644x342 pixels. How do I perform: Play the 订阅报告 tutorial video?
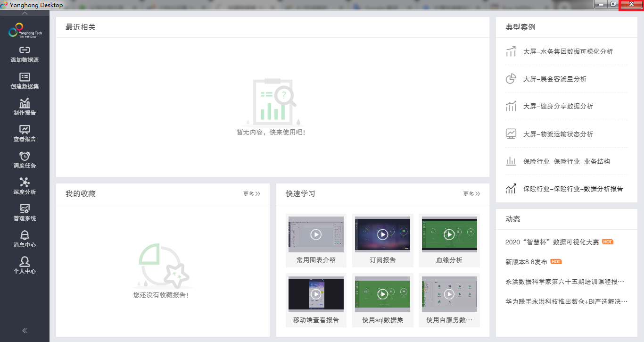click(x=382, y=234)
